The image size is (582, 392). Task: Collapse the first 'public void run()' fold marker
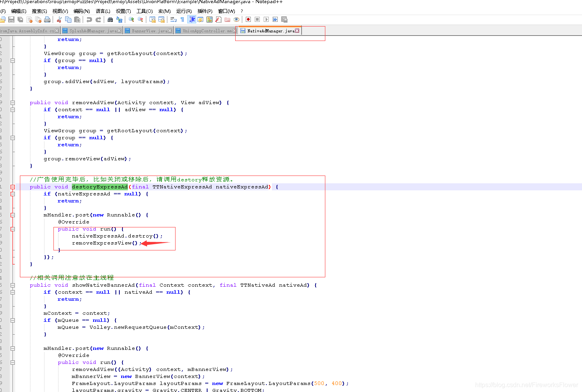[12, 229]
